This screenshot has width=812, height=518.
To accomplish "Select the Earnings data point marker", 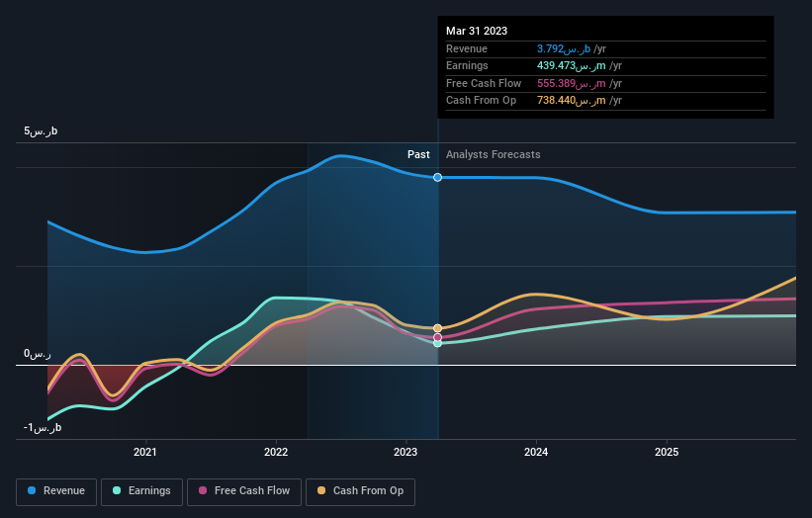I will click(437, 343).
